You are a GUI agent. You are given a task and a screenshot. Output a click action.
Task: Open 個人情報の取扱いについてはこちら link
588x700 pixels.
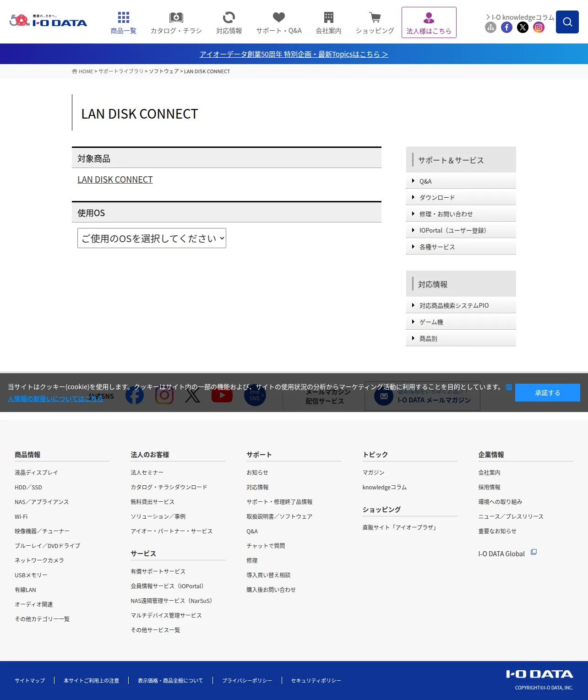(x=55, y=399)
